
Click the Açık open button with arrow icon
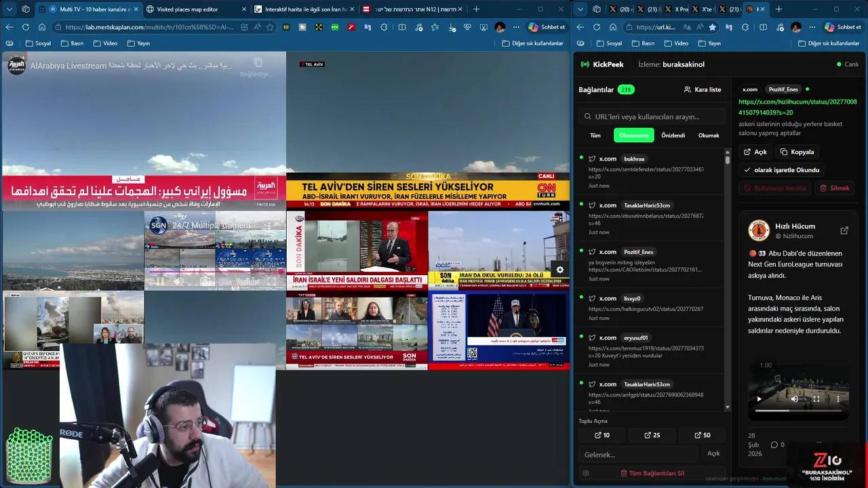pos(755,152)
